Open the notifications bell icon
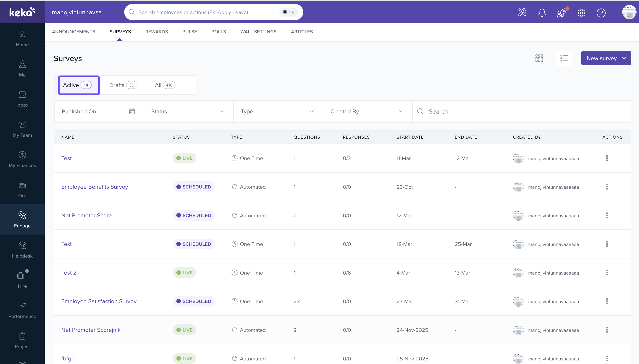Screen dimensions: 639x364 pos(542,12)
